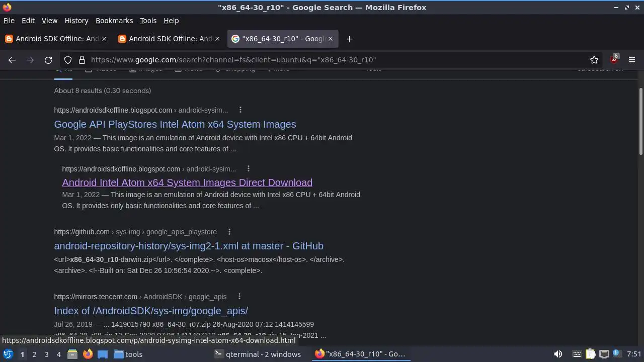Click the androidsdkoffline.blogspot.com URL of first result
Viewport: 644px width, 362px height.
141,110
